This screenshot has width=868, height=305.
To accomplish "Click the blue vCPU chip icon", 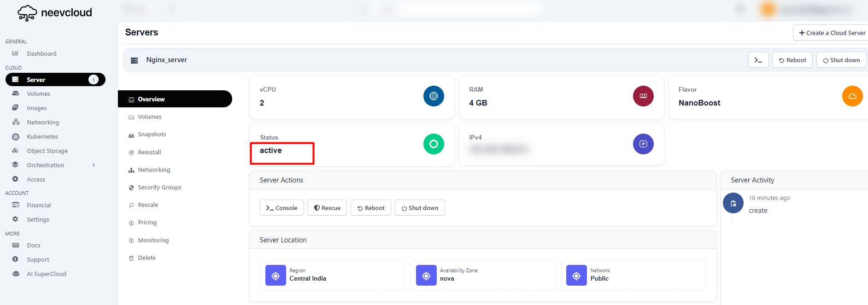I will [x=433, y=96].
